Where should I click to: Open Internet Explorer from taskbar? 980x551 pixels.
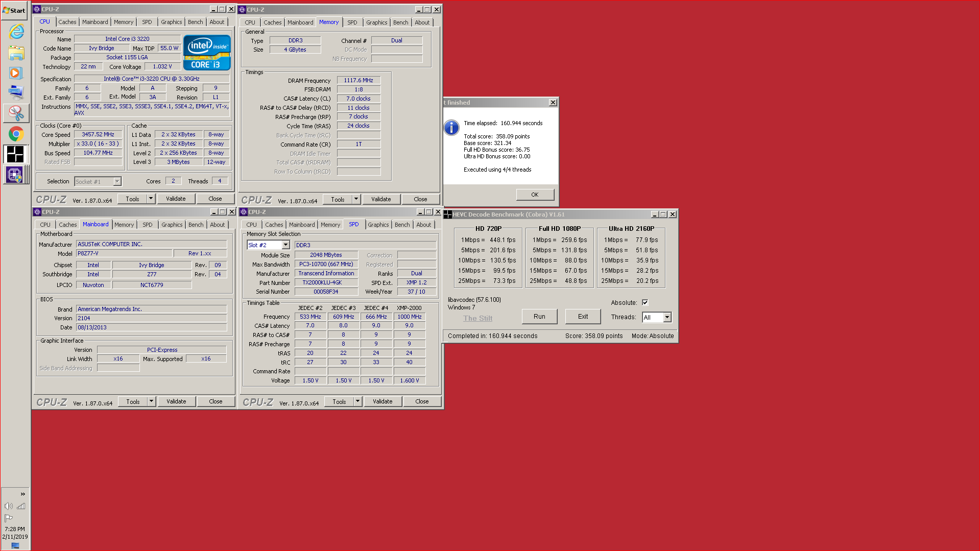[x=16, y=32]
